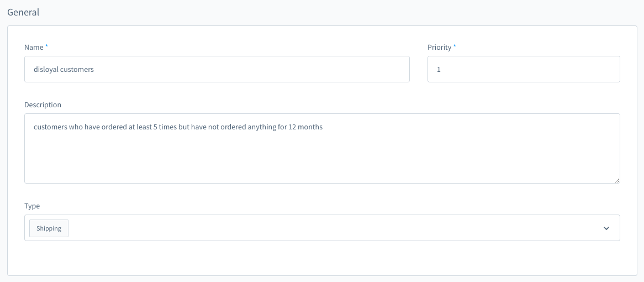Click blank area below the Type field
This screenshot has height=282, width=644.
[322, 258]
